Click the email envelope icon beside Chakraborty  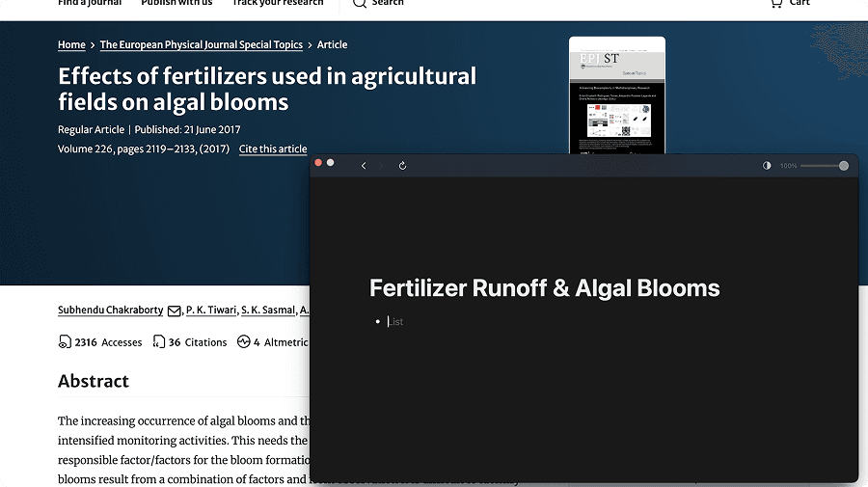pyautogui.click(x=174, y=311)
